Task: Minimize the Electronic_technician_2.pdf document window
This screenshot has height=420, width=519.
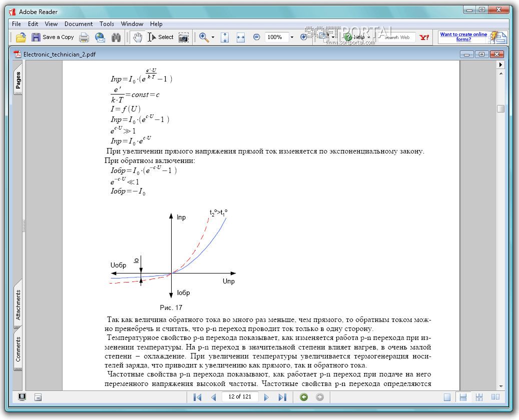Action: (467, 54)
